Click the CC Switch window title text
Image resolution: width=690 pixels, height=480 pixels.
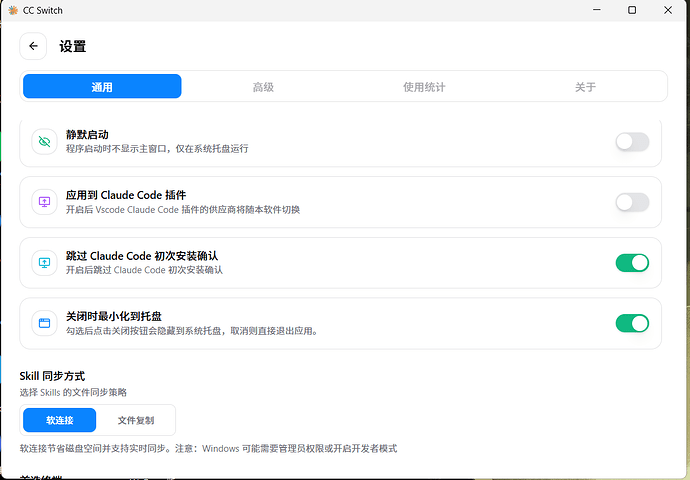[43, 10]
